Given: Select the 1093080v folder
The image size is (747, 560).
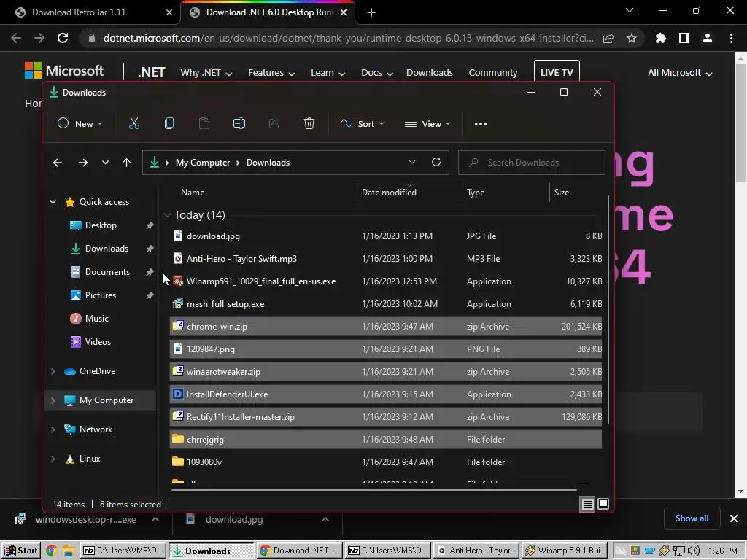Looking at the screenshot, I should click(385, 462).
